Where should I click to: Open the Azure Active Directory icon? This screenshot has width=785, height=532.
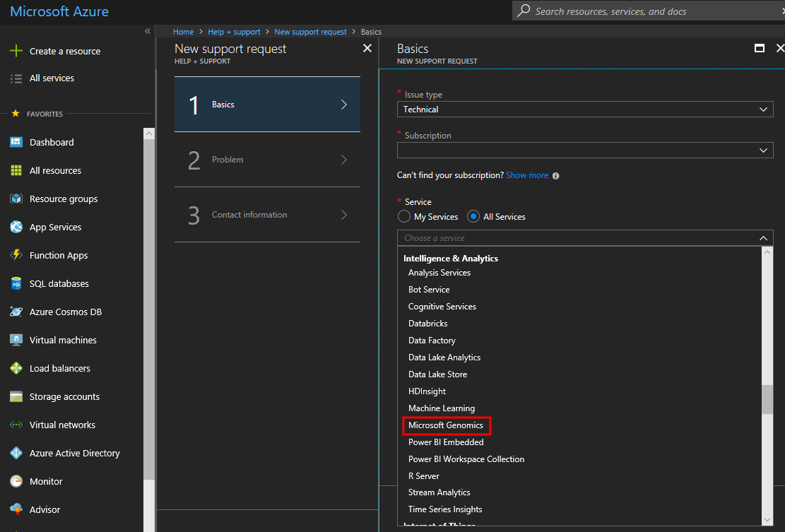click(16, 453)
